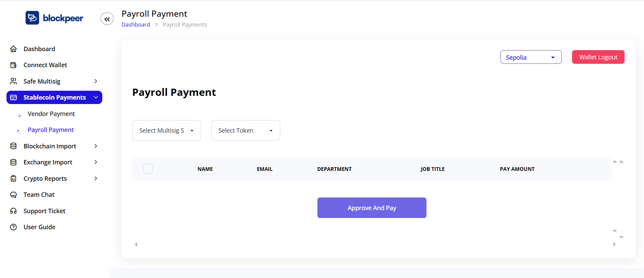
Task: Open the Sepolia network dropdown
Action: (x=530, y=57)
